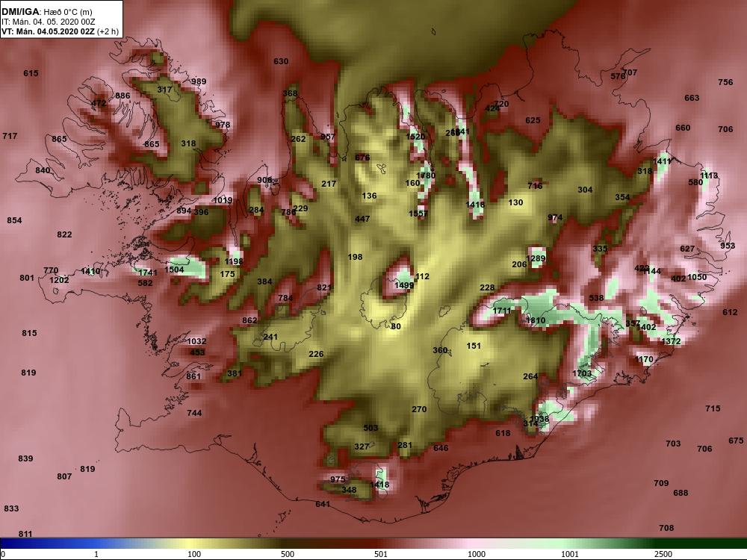Click the map value 384
Image resolution: width=747 pixels, height=560 pixels.
pyautogui.click(x=264, y=281)
